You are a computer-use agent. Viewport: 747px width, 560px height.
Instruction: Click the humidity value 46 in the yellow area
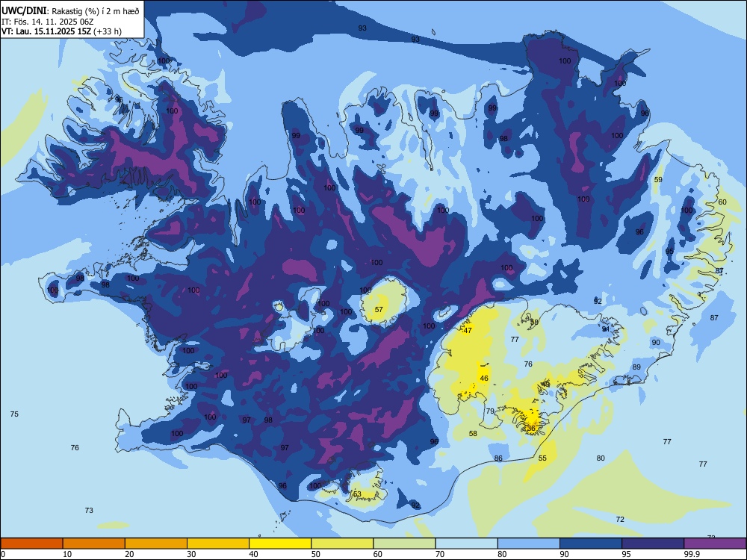pos(484,379)
